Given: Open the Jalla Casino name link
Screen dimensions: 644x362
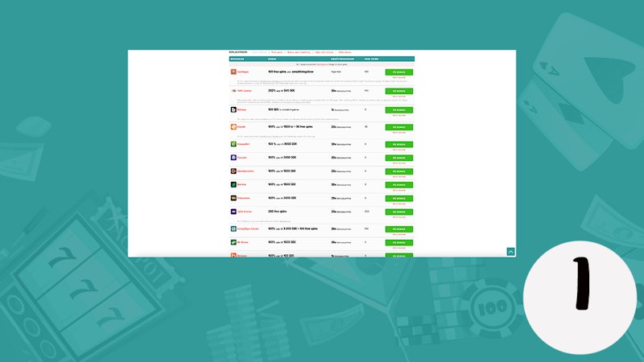Looking at the screenshot, I should [245, 211].
